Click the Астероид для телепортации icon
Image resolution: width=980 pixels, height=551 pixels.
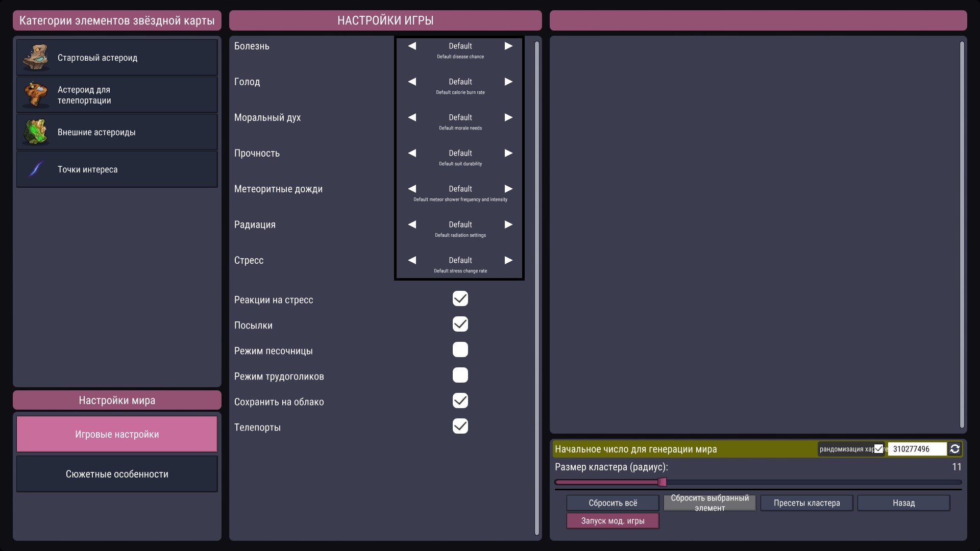pos(35,94)
